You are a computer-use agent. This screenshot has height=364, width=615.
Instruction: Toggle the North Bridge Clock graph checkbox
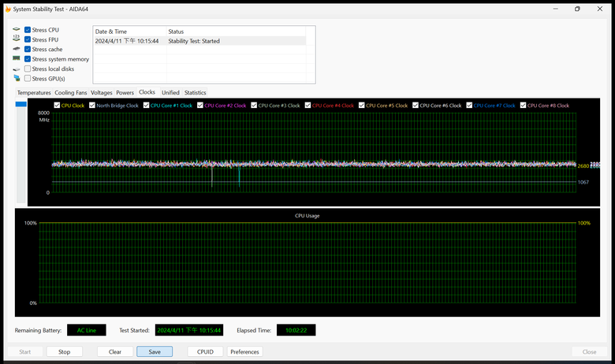point(92,106)
